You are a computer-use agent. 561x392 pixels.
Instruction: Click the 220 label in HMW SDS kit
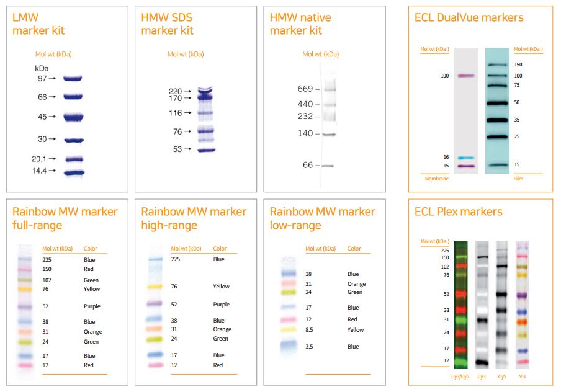[x=175, y=91]
